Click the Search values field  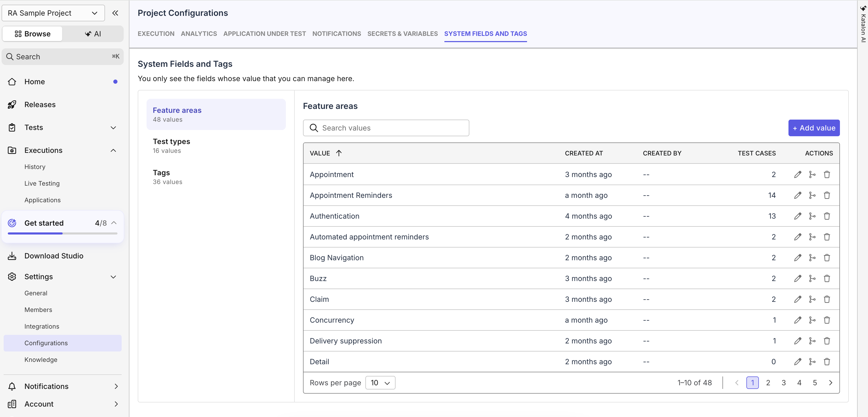click(x=386, y=128)
